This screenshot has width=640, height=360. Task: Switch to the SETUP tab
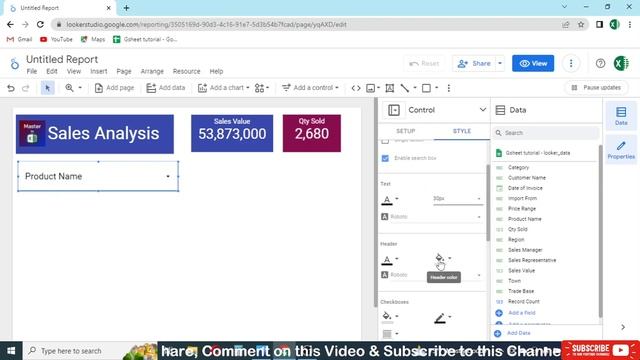pos(406,131)
